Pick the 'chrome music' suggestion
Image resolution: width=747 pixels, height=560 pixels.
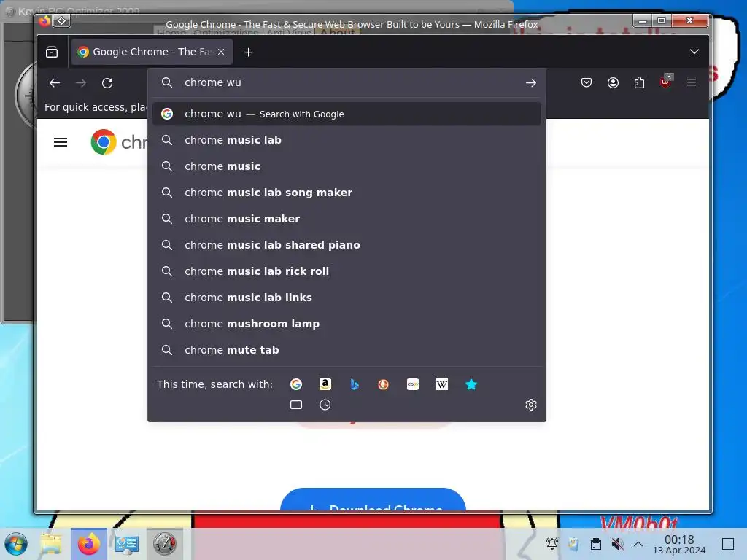pos(347,166)
